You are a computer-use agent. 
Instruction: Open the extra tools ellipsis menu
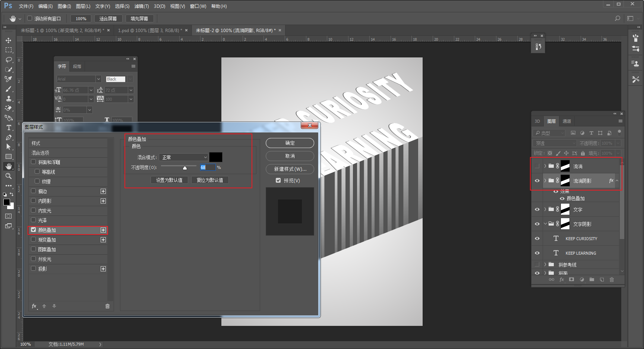tap(9, 185)
